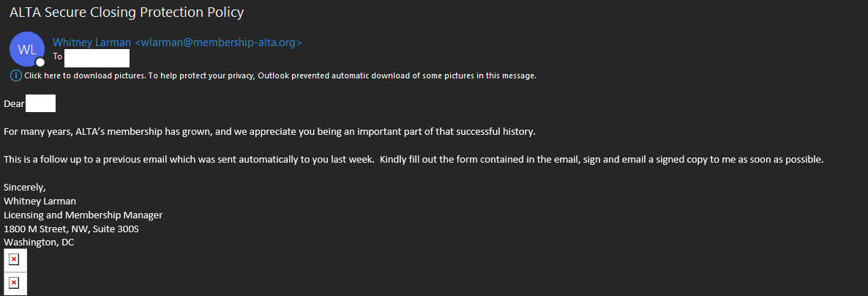
Task: Click the info icon beside download pictures notice
Action: click(15, 75)
